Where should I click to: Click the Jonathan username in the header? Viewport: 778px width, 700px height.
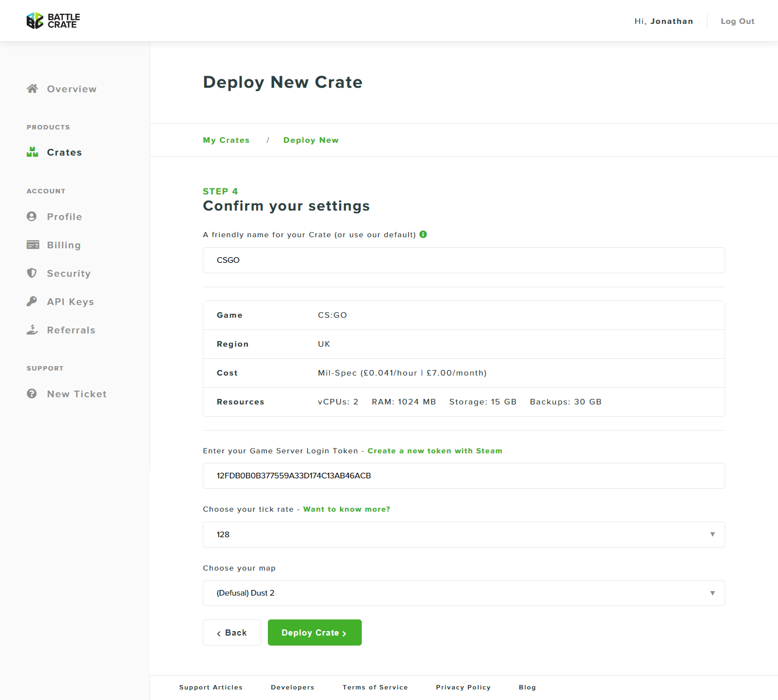coord(671,21)
